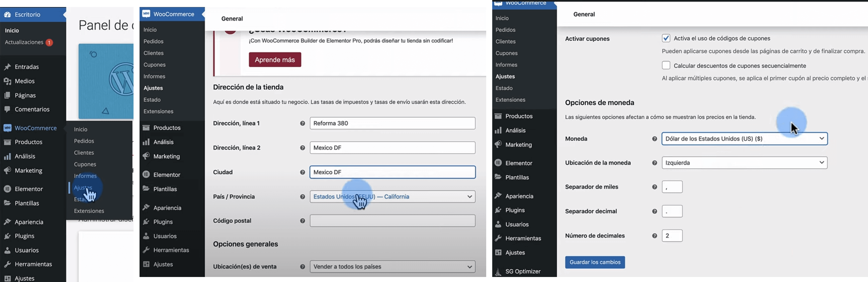Open Informes in currency options screen sidebar
868x282 pixels.
click(x=506, y=64)
